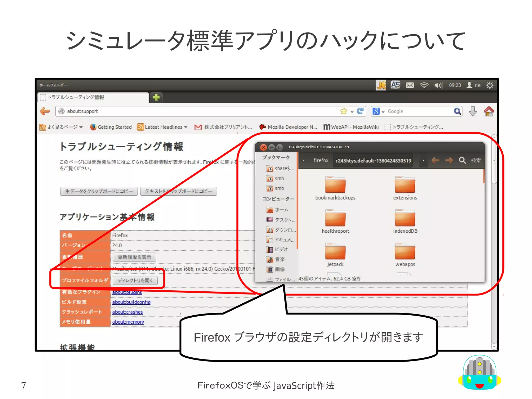This screenshot has width=532, height=399.
Task: Open the mail envelope indicator
Action: 410,85
